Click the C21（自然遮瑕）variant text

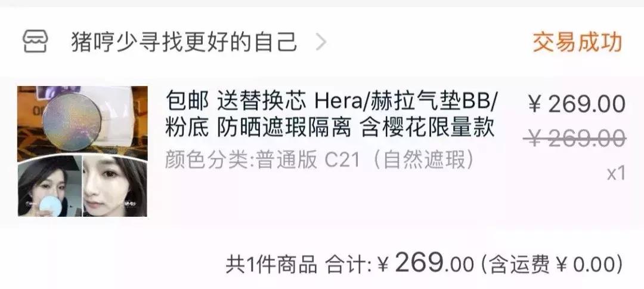399,161
